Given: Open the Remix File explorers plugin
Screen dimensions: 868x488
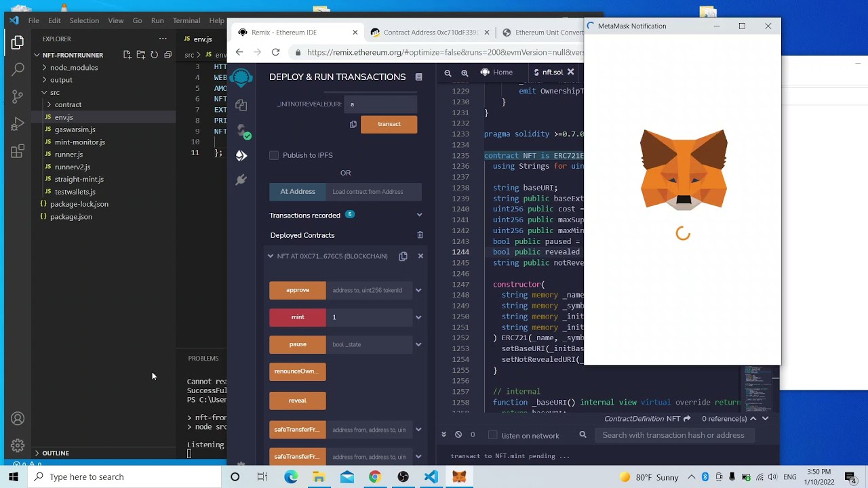Looking at the screenshot, I should 241,105.
